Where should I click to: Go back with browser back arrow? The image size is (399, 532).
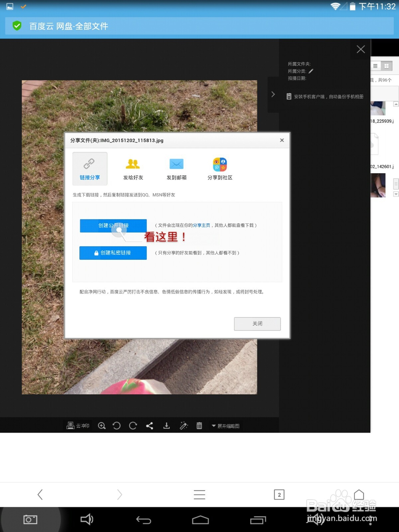tap(40, 494)
